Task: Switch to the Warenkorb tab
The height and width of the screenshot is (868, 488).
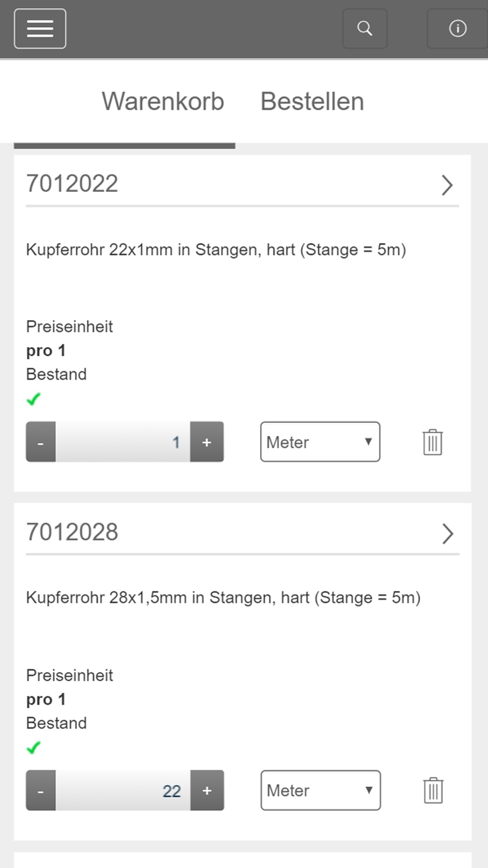Action: pos(163,102)
